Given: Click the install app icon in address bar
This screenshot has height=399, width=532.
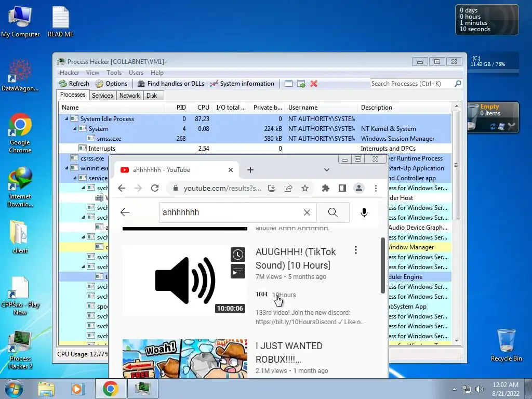Looking at the screenshot, I should click(271, 188).
